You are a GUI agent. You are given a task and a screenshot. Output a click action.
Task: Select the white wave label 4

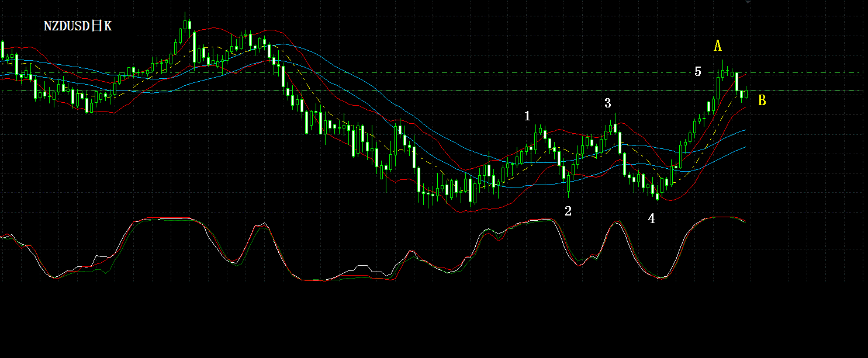point(652,218)
